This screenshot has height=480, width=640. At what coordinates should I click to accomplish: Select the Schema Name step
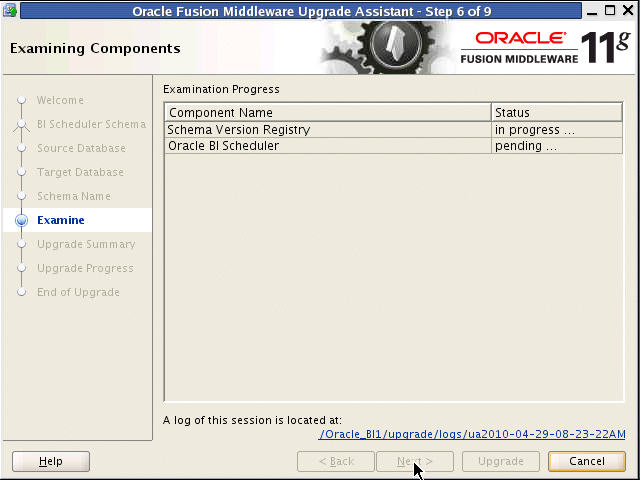click(x=74, y=196)
